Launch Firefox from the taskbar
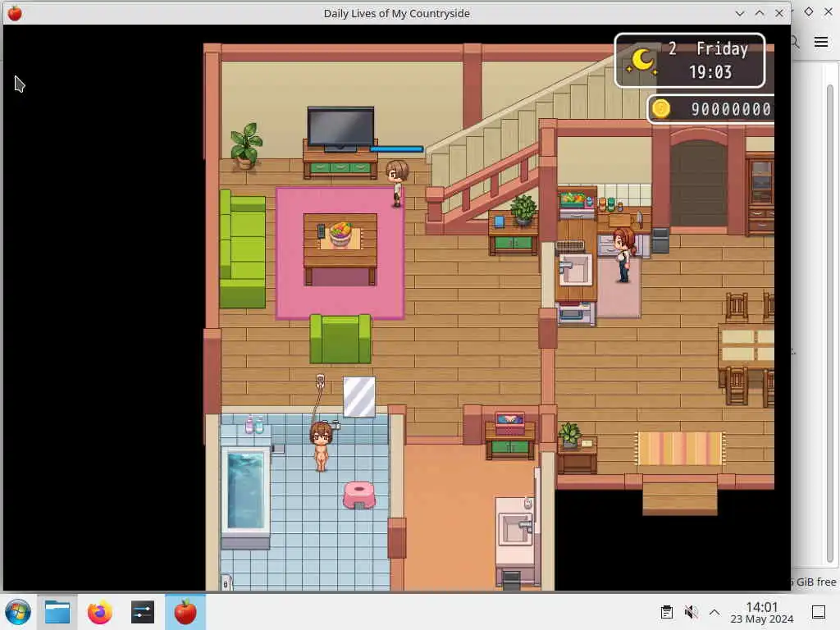This screenshot has width=840, height=630. tap(99, 612)
